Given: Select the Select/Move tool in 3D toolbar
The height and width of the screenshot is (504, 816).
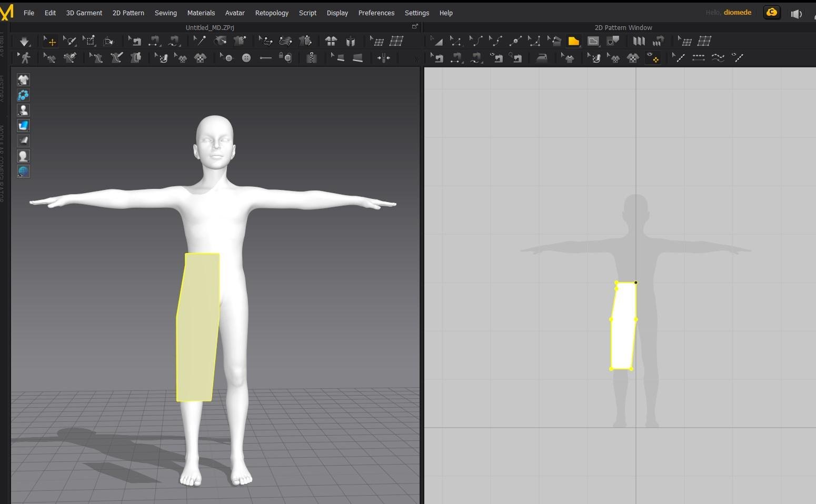Looking at the screenshot, I should 51,42.
